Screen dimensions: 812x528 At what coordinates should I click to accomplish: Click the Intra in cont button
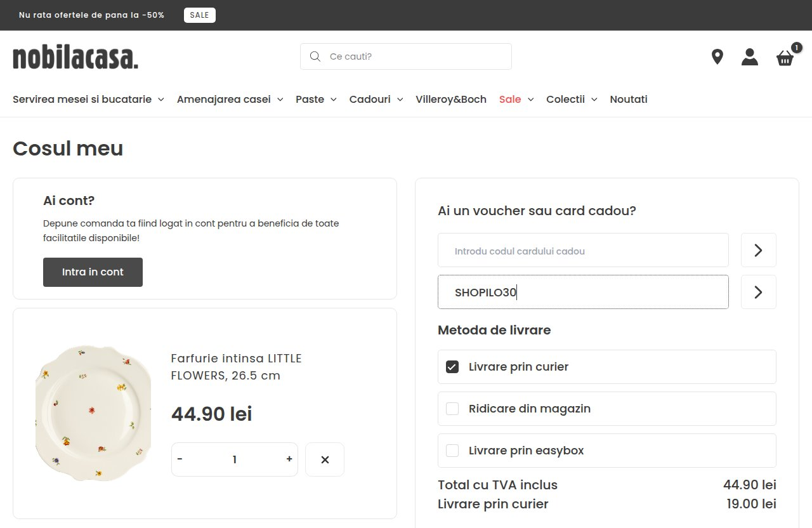[93, 272]
